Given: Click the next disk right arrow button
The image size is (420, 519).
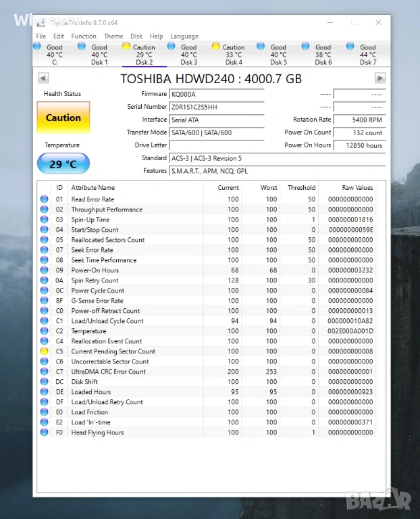Looking at the screenshot, I should pyautogui.click(x=380, y=78).
